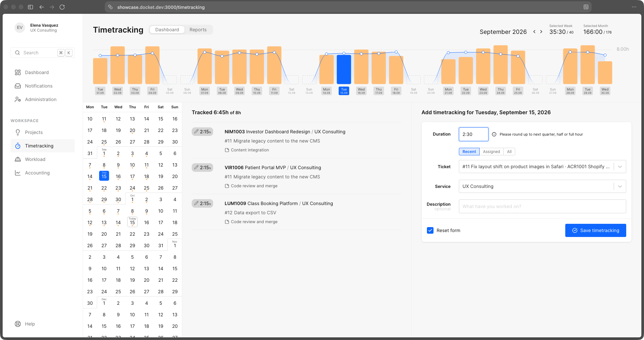The width and height of the screenshot is (644, 340).
Task: Click the browser back arrow
Action: (x=42, y=7)
